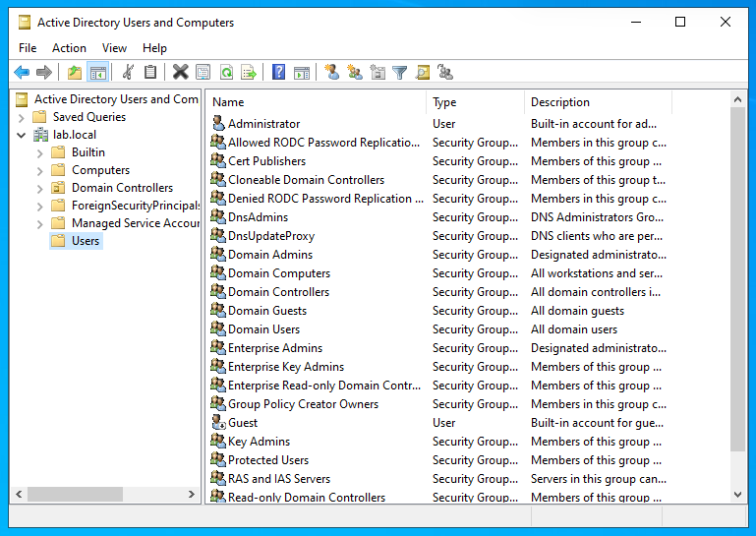Click the Paste clipboard icon
The image size is (756, 536).
pos(150,73)
